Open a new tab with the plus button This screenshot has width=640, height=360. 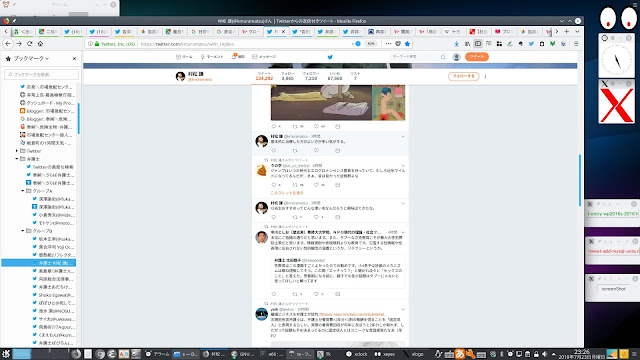567,31
